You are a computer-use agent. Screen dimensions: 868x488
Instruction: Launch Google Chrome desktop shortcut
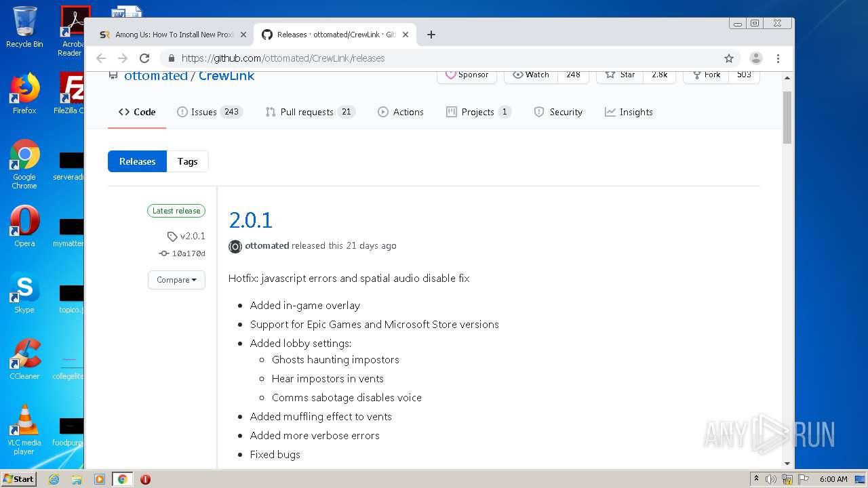24,165
